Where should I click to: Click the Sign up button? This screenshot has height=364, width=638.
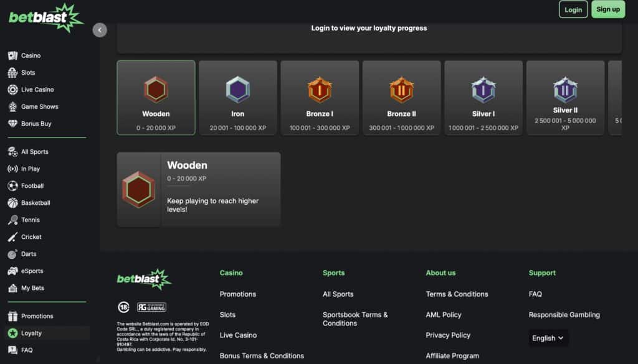[x=608, y=9]
